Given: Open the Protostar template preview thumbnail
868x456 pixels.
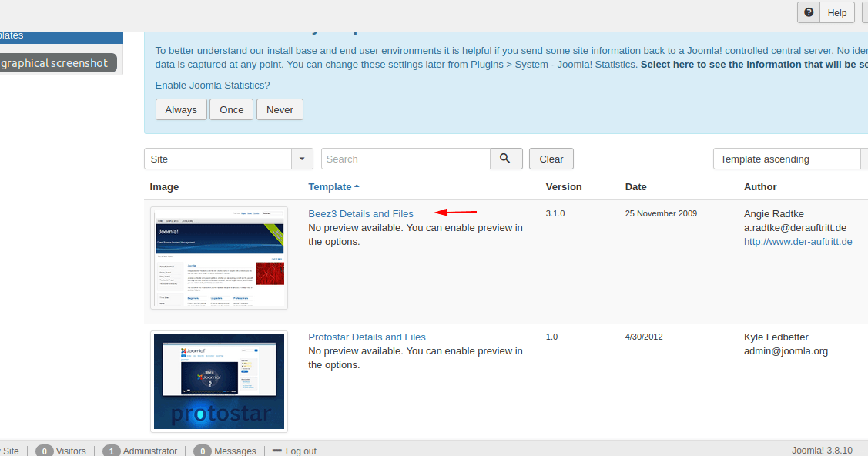Looking at the screenshot, I should [219, 381].
